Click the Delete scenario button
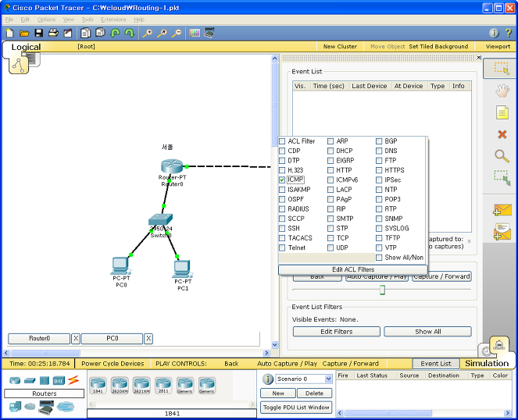The width and height of the screenshot is (518, 420). click(314, 393)
